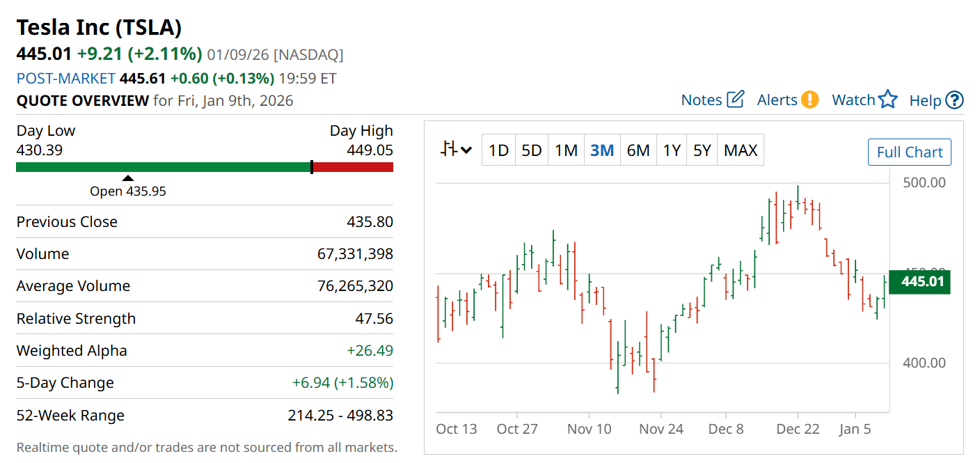Show the 6M chart period

(x=638, y=150)
